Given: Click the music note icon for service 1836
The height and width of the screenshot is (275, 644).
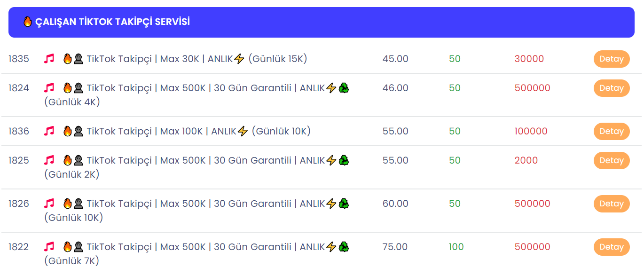Looking at the screenshot, I should pyautogui.click(x=49, y=131).
